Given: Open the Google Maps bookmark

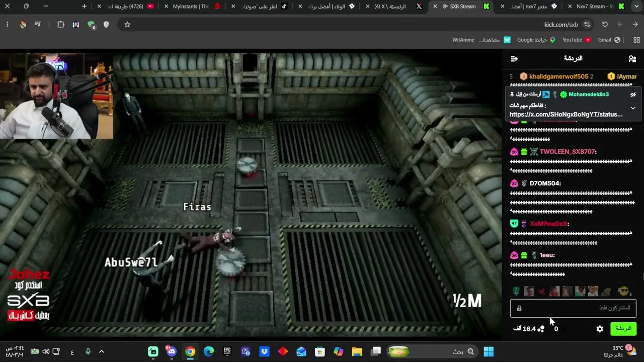Looking at the screenshot, I should coord(536,40).
